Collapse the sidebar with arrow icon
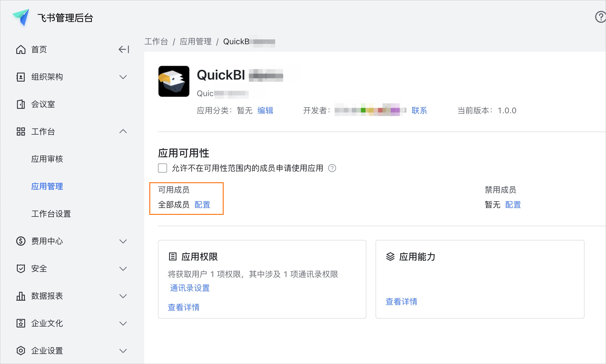The height and width of the screenshot is (364, 606). tap(124, 49)
